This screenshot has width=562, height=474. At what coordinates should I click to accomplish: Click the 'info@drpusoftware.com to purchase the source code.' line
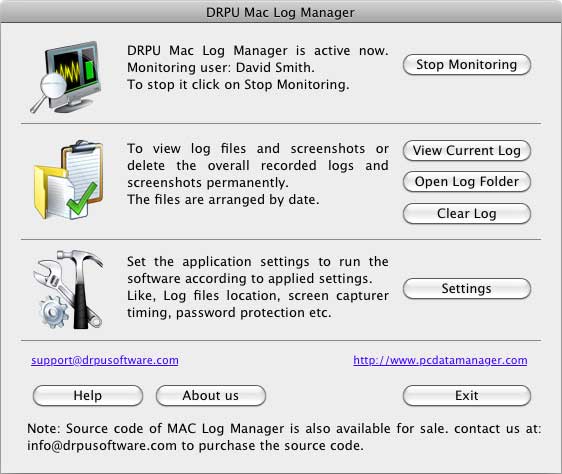195,446
